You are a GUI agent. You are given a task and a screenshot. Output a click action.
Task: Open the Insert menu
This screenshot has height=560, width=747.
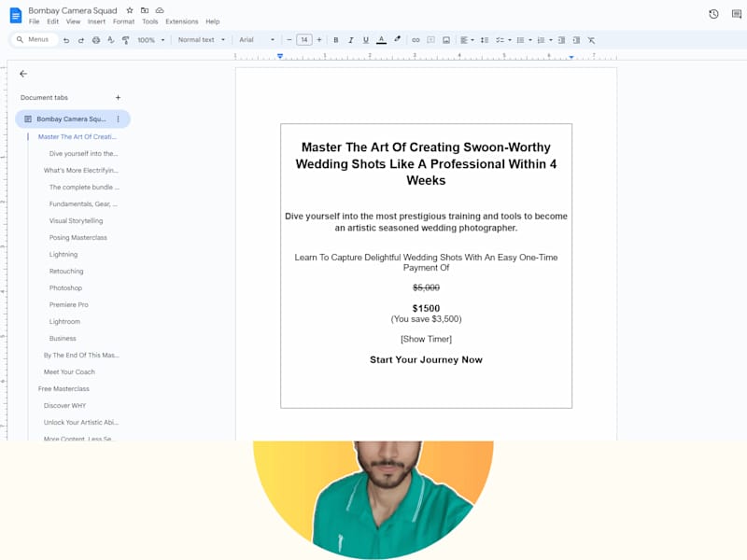(97, 21)
